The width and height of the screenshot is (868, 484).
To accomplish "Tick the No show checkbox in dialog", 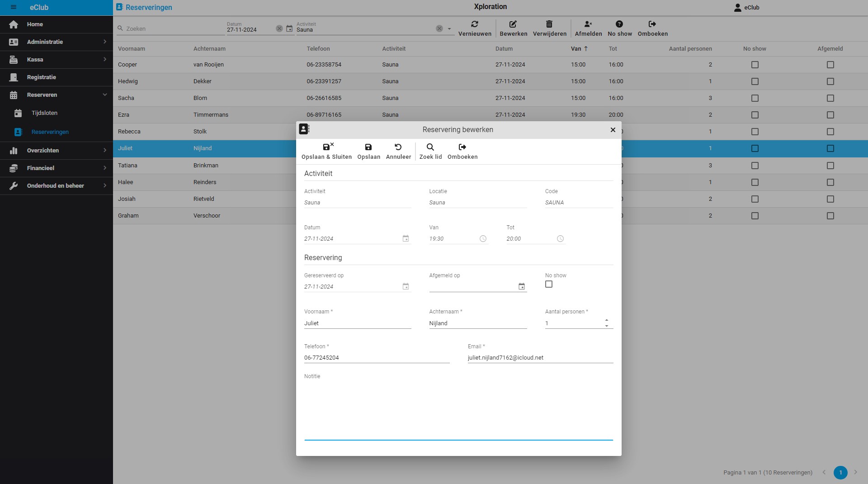I will [549, 284].
